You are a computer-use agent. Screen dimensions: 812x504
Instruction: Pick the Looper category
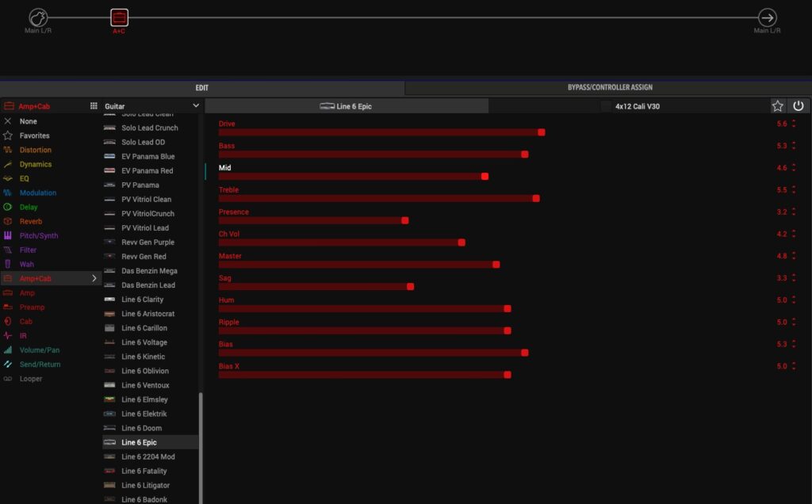31,379
